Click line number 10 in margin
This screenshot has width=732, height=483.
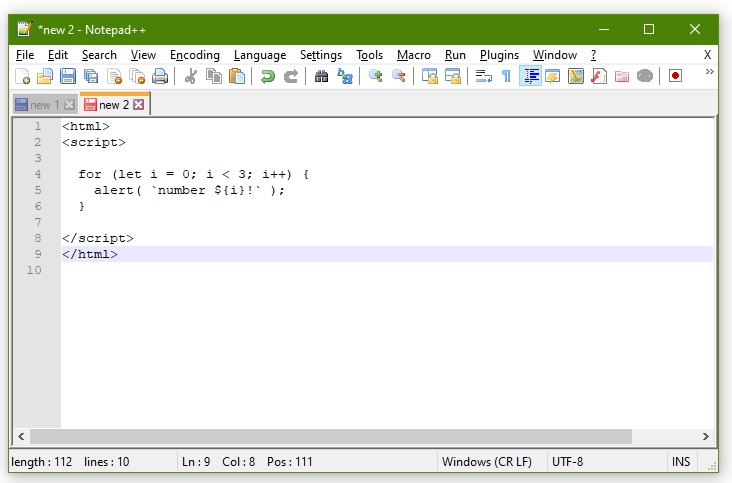[34, 270]
